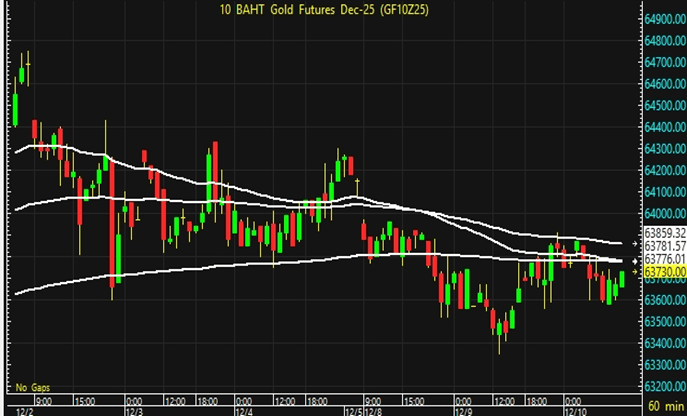This screenshot has height=416, width=687.
Task: Select the 12/9 date on the time axis
Action: pos(462,410)
